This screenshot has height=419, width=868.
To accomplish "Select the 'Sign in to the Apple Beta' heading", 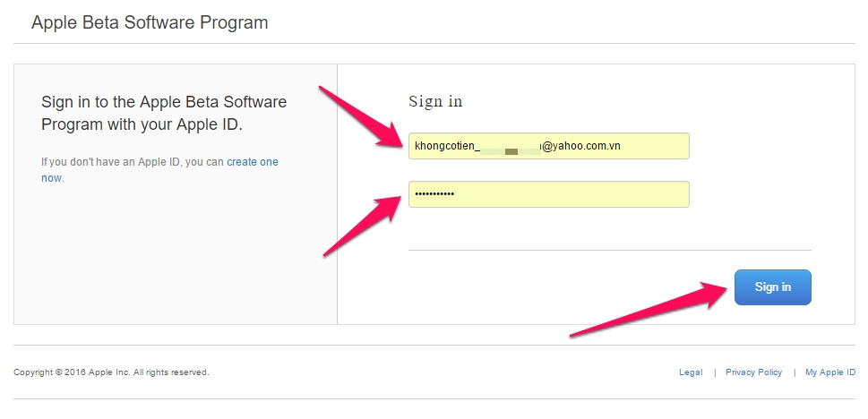I will [164, 113].
